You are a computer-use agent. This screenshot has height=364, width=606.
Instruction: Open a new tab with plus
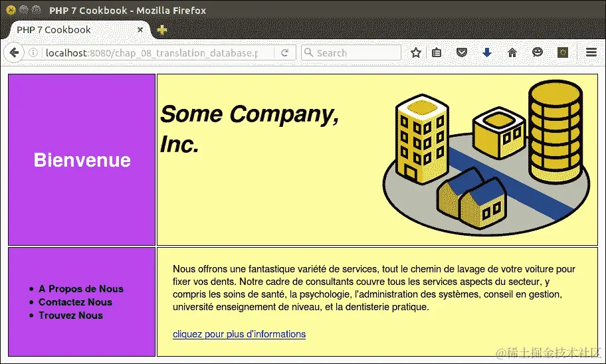click(162, 30)
